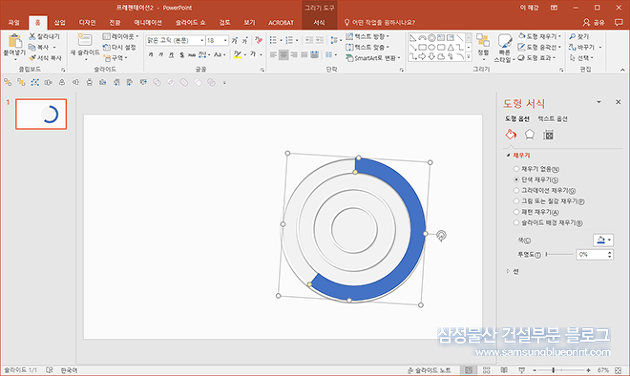Click the 붙여넣기 (Paste) clipboard icon
The image size is (630, 376).
coord(15,41)
